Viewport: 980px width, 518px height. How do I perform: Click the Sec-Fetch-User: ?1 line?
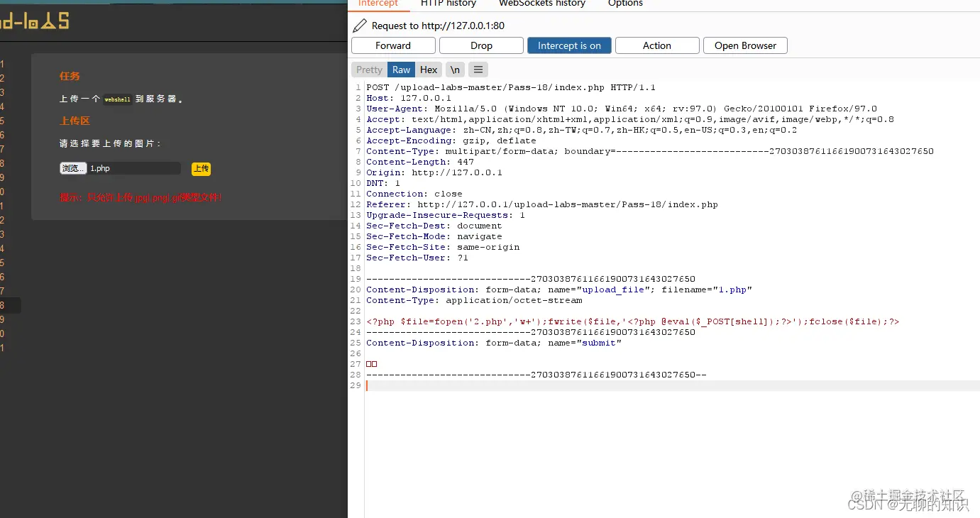pyautogui.click(x=417, y=258)
